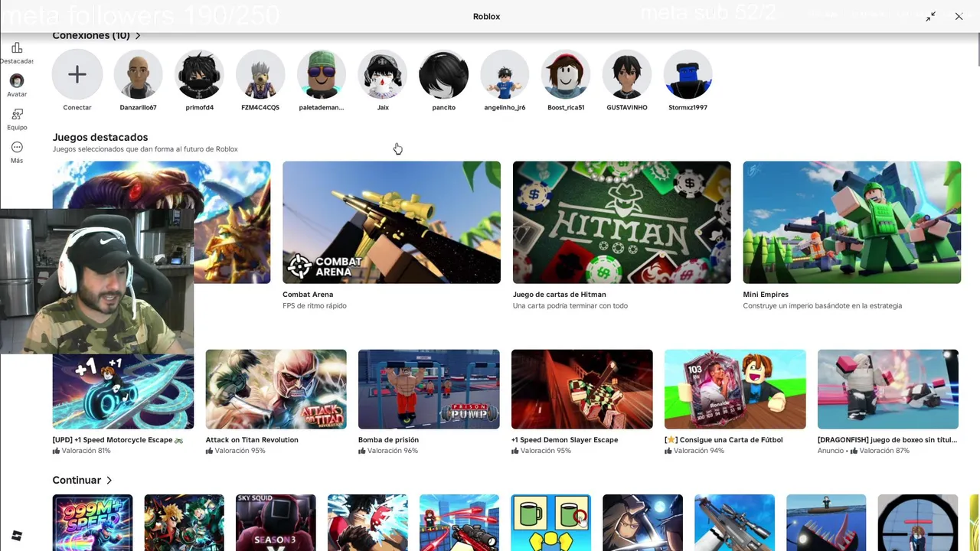The width and height of the screenshot is (980, 551).
Task: Open the green mugs game tile in Continuar
Action: coord(551,523)
